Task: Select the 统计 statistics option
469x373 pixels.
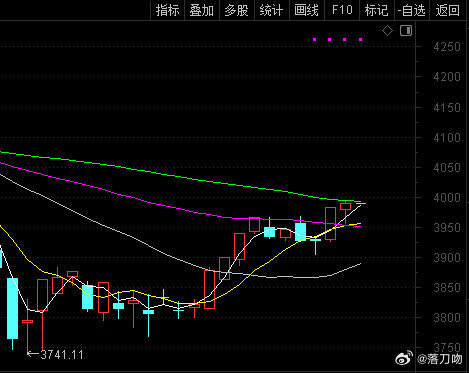Action: click(x=272, y=10)
